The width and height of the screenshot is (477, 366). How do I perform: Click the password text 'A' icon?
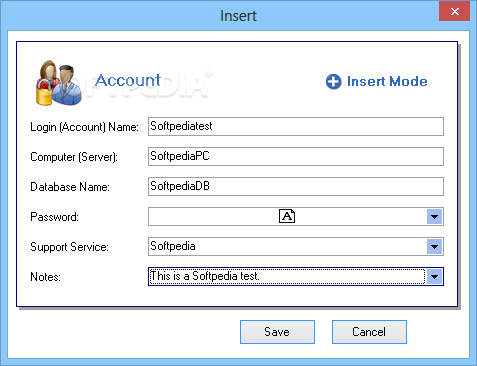pos(287,216)
